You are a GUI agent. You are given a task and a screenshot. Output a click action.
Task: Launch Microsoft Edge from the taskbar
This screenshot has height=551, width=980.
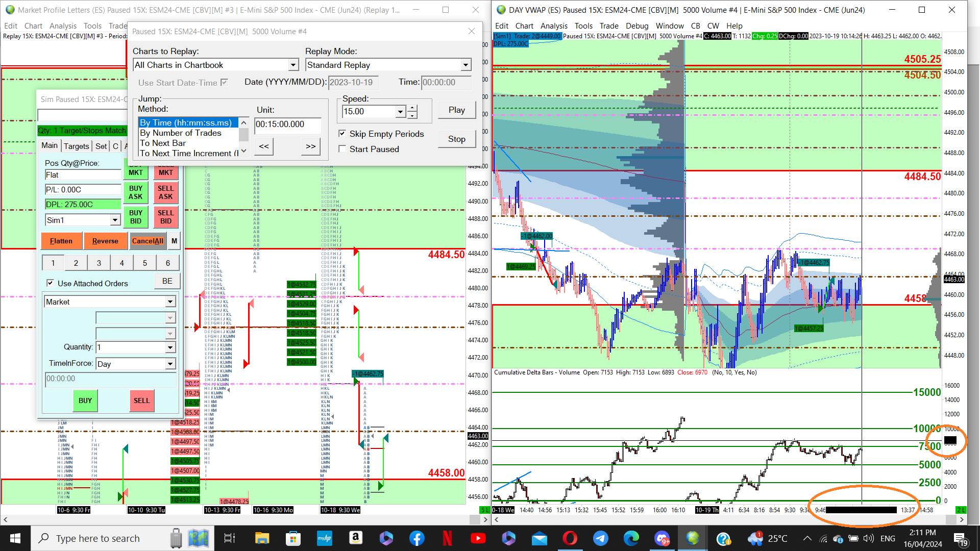pos(631,538)
